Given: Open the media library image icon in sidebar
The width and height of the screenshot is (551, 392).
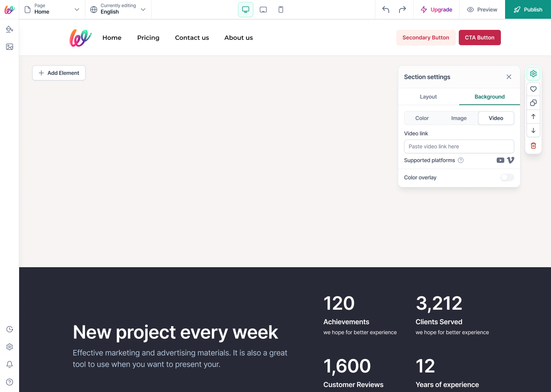Looking at the screenshot, I should [x=10, y=47].
